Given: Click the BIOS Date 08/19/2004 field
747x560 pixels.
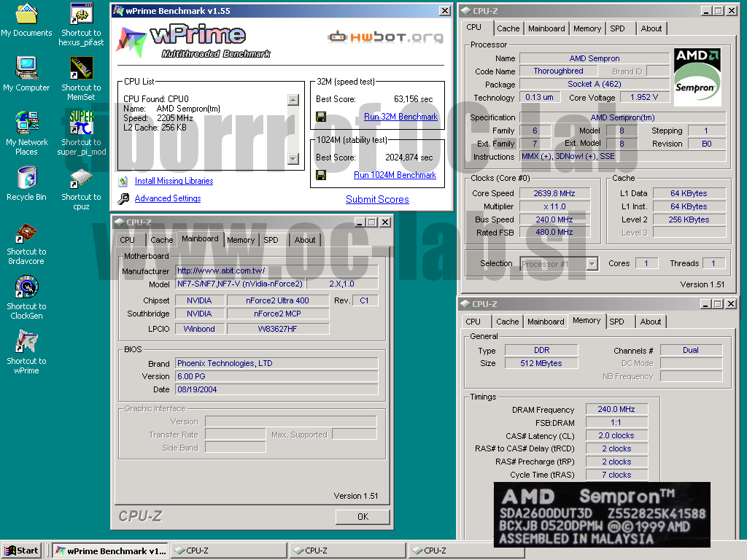Looking at the screenshot, I should coord(276,389).
